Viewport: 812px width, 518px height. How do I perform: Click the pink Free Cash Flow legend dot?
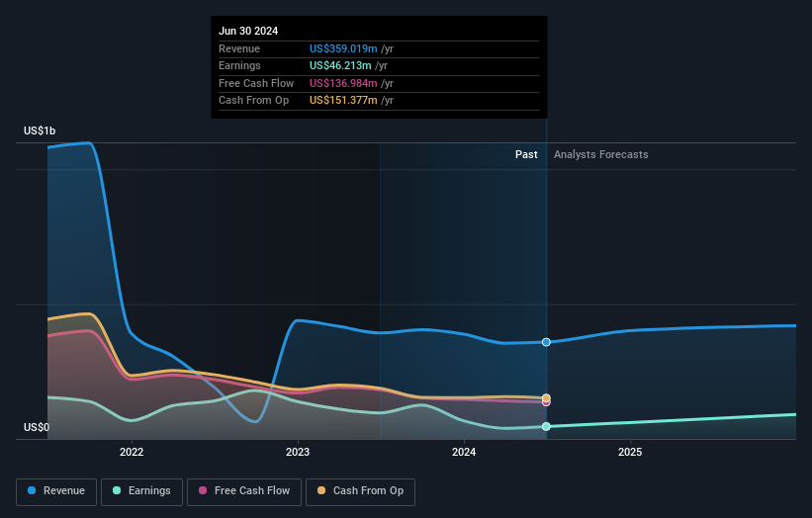[203, 490]
